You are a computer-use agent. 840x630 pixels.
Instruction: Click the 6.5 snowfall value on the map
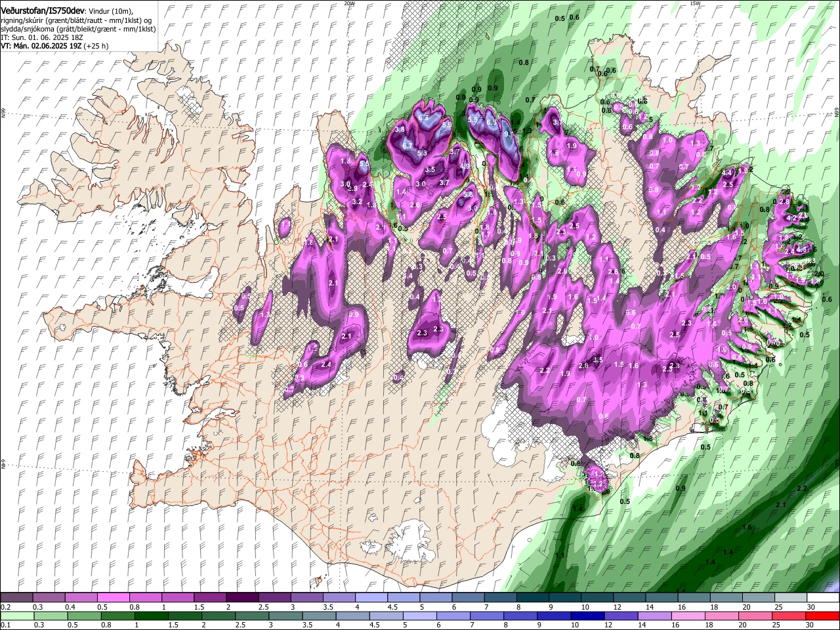point(492,122)
